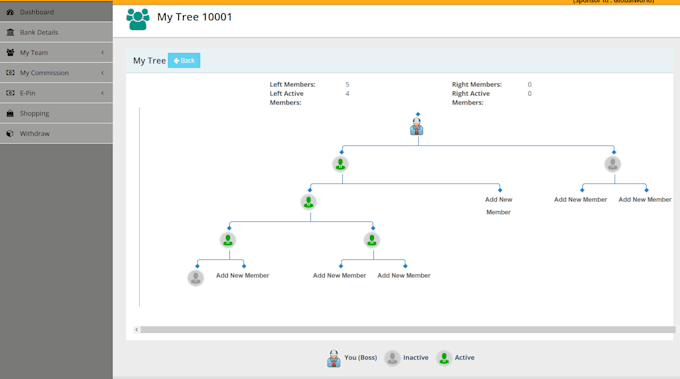This screenshot has width=680, height=379.
Task: Click two-line Add New Member link
Action: click(x=498, y=206)
